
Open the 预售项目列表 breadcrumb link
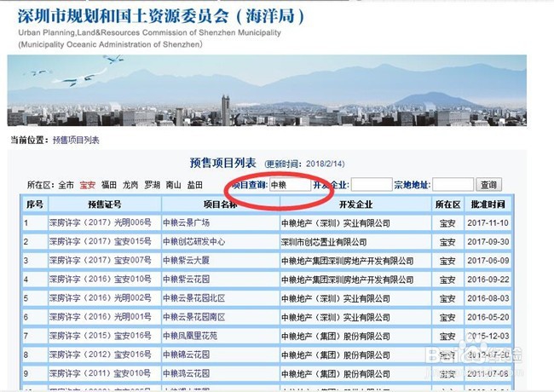tap(76, 141)
